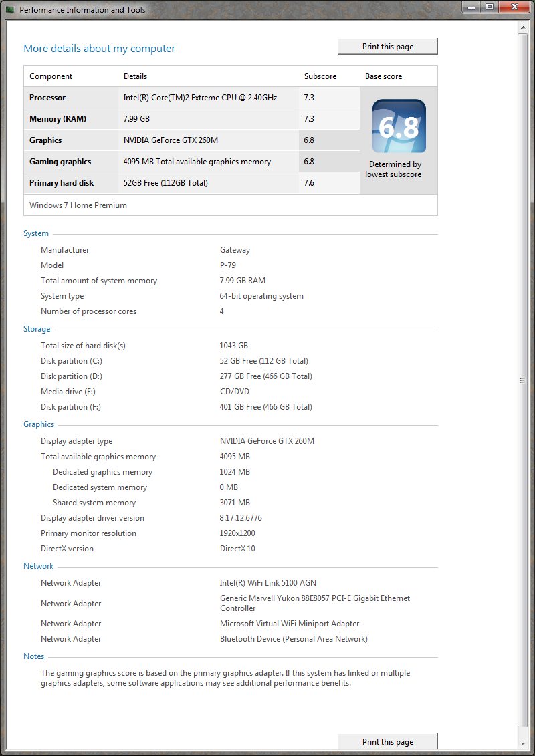Click '401 GB Free (466 GB Total)' value
The height and width of the screenshot is (756, 535).
[x=265, y=407]
